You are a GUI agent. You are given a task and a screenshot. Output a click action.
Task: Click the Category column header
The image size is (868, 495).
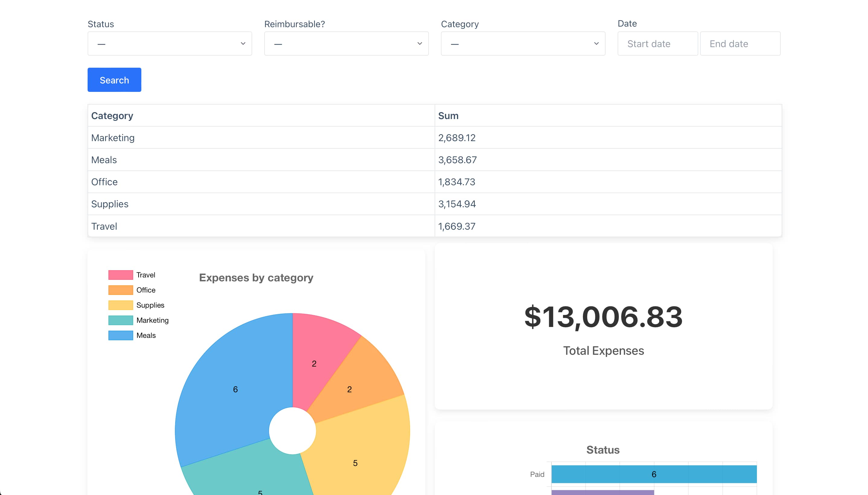pos(112,115)
